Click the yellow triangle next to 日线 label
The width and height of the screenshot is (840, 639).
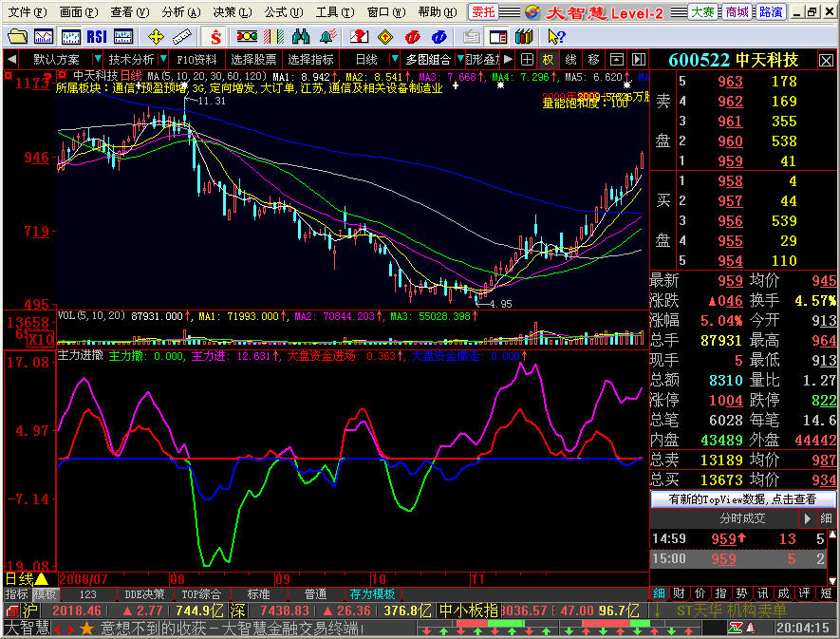point(42,579)
